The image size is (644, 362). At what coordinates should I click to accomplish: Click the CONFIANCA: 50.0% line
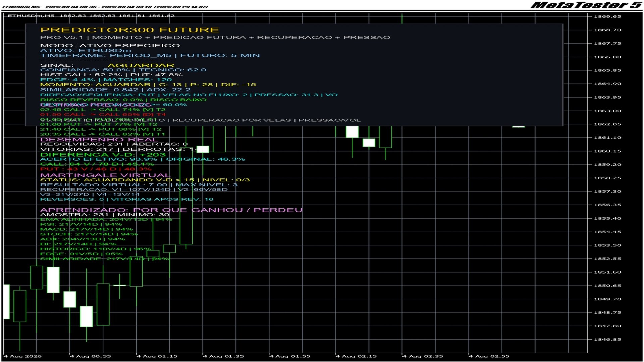pos(123,70)
